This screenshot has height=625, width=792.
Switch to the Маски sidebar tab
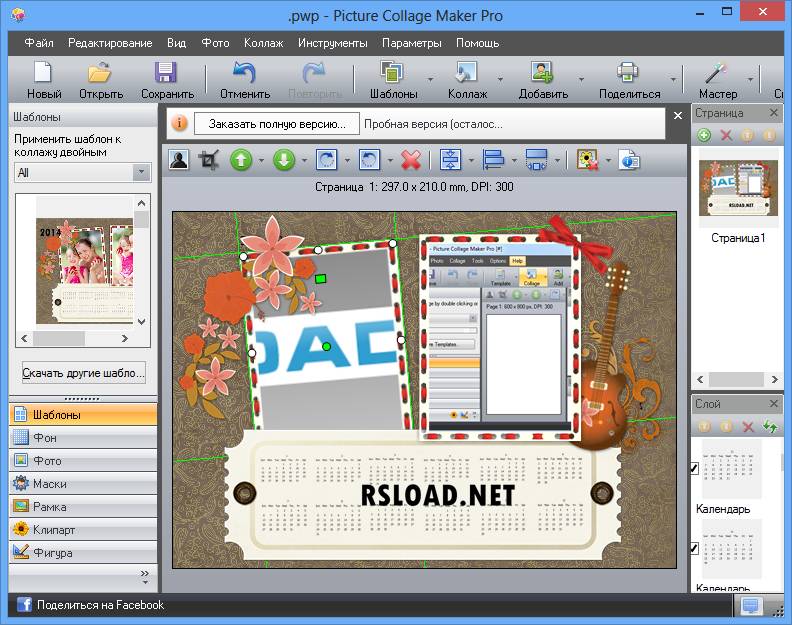pos(83,484)
